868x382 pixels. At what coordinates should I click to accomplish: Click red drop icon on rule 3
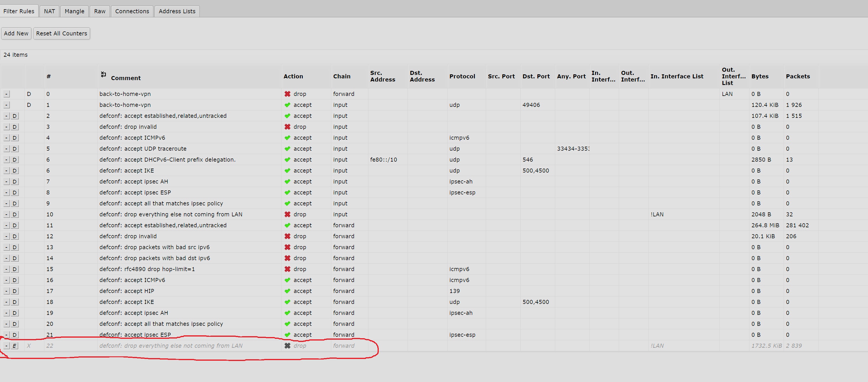coord(287,127)
